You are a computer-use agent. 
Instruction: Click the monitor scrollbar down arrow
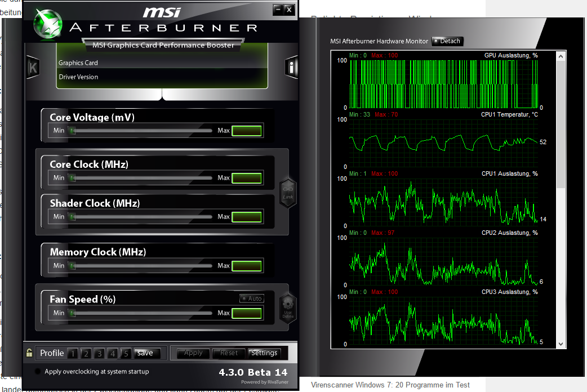561,344
